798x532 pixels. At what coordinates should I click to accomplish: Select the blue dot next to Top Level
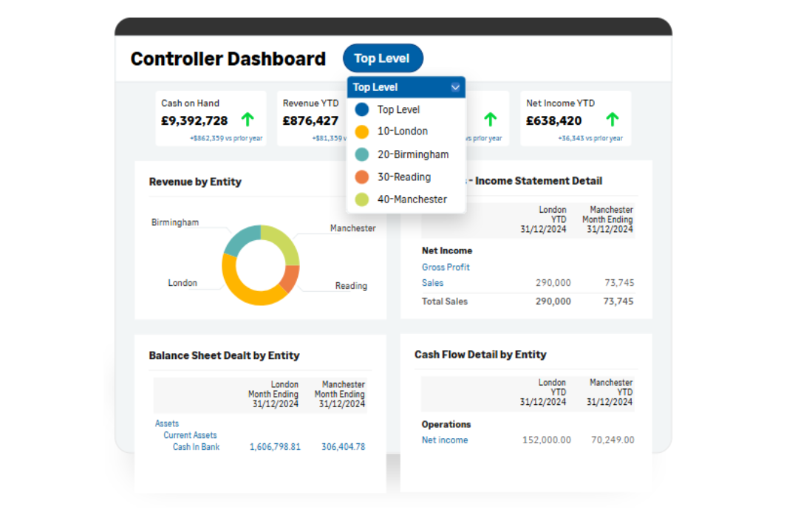point(361,109)
